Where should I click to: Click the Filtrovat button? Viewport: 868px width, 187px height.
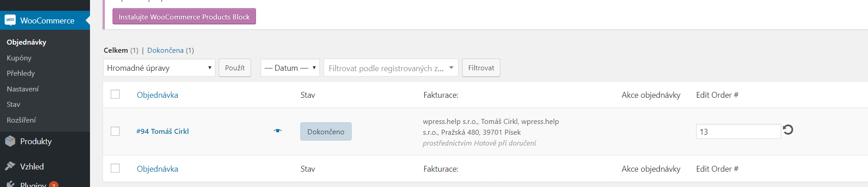coord(481,68)
